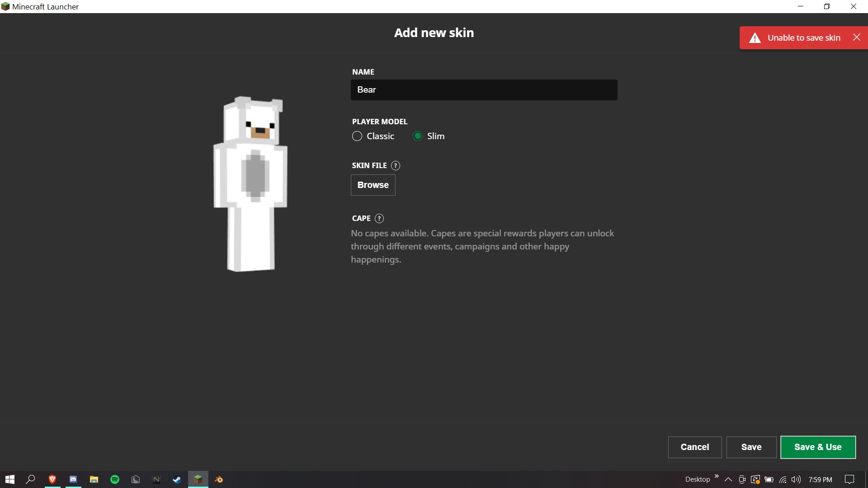Dismiss the Unable to save skin alert

point(856,38)
